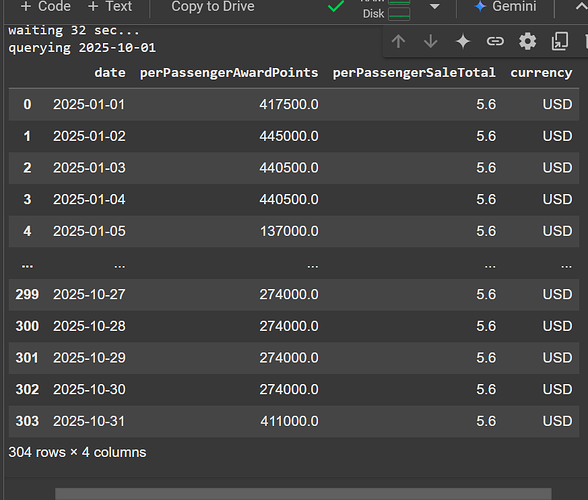This screenshot has height=500, width=588.
Task: Add a new Code cell
Action: [45, 6]
